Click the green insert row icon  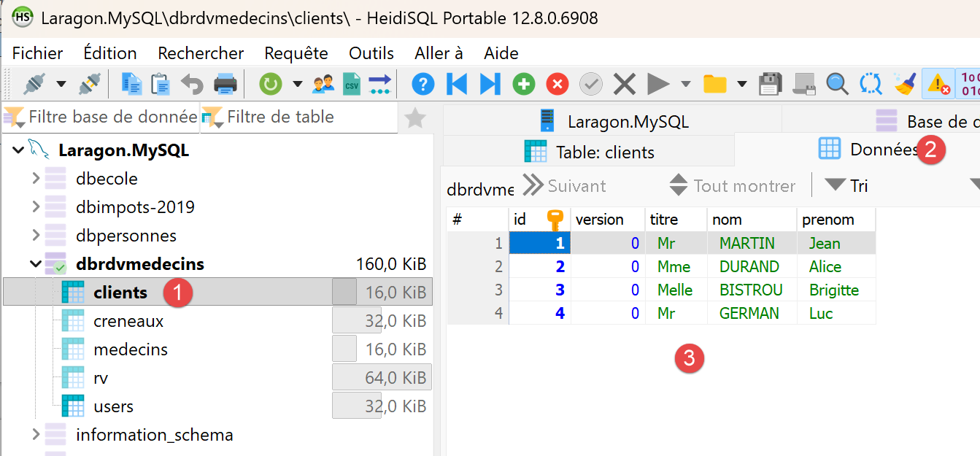click(524, 84)
